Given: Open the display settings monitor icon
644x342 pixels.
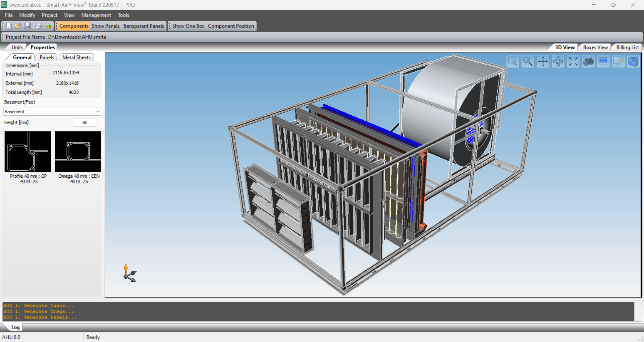Looking at the screenshot, I should tap(603, 61).
